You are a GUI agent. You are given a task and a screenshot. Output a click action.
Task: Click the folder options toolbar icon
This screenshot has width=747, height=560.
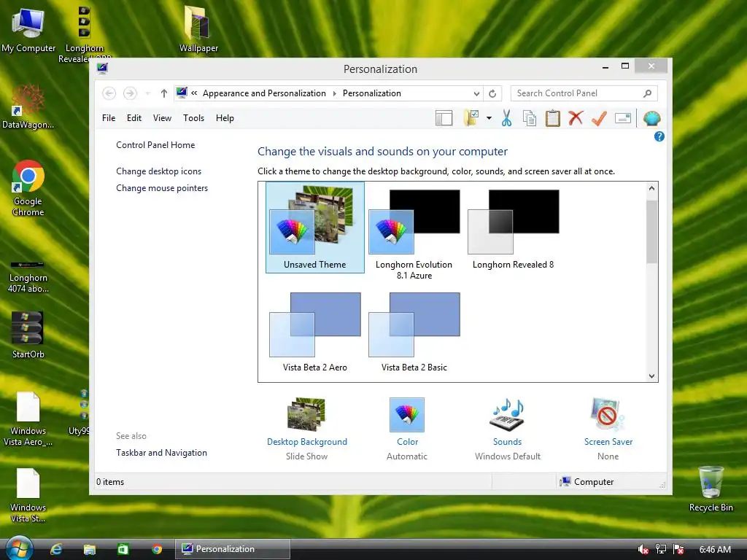pos(471,118)
